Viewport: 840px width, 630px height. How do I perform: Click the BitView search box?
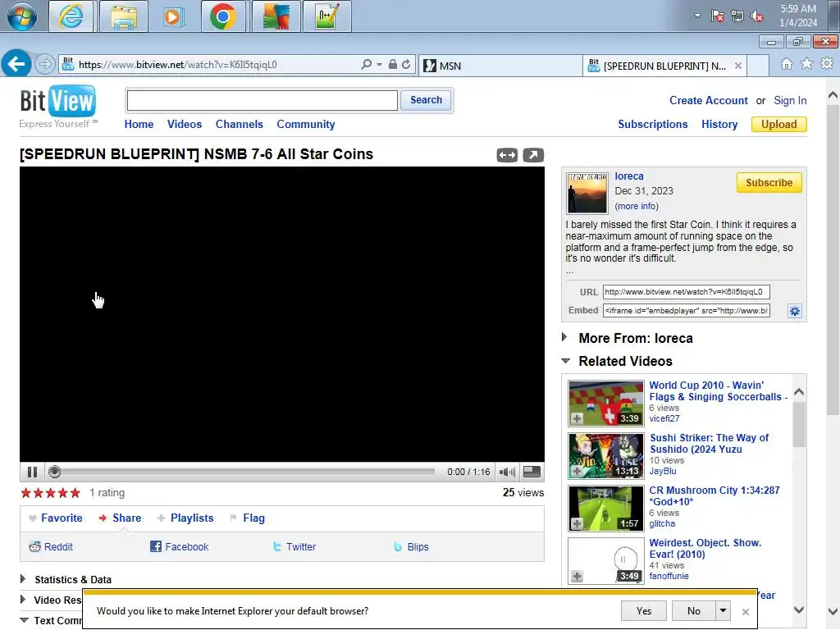[x=262, y=100]
